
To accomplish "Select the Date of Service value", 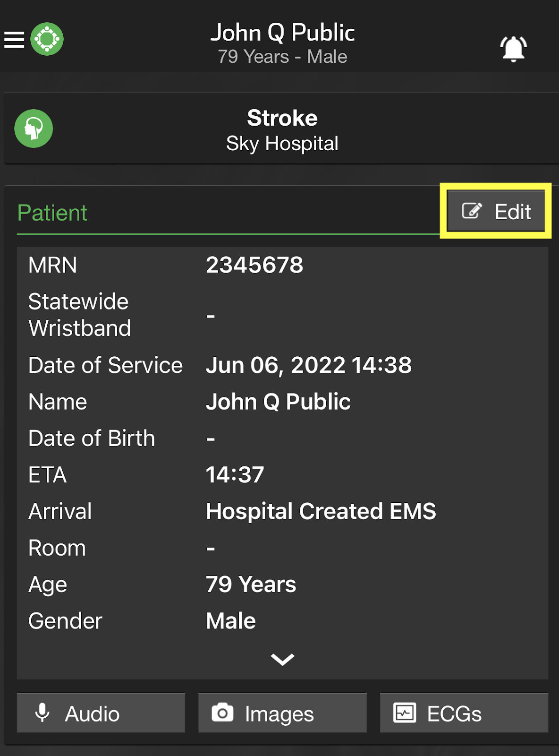I will click(309, 365).
